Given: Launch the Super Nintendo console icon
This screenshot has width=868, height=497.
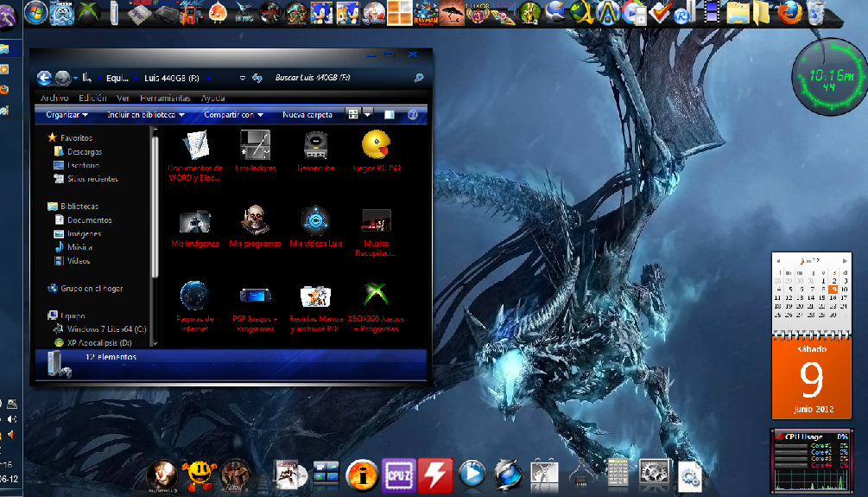Looking at the screenshot, I should point(139,13).
